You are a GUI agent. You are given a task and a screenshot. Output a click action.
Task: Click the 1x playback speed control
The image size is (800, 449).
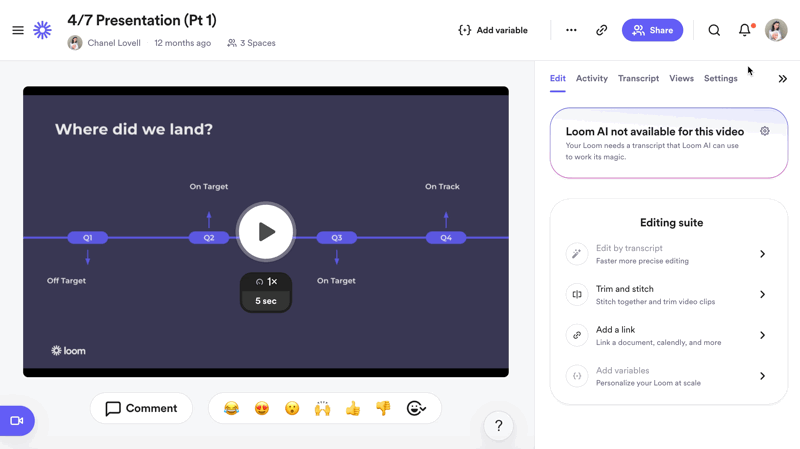pyautogui.click(x=266, y=282)
